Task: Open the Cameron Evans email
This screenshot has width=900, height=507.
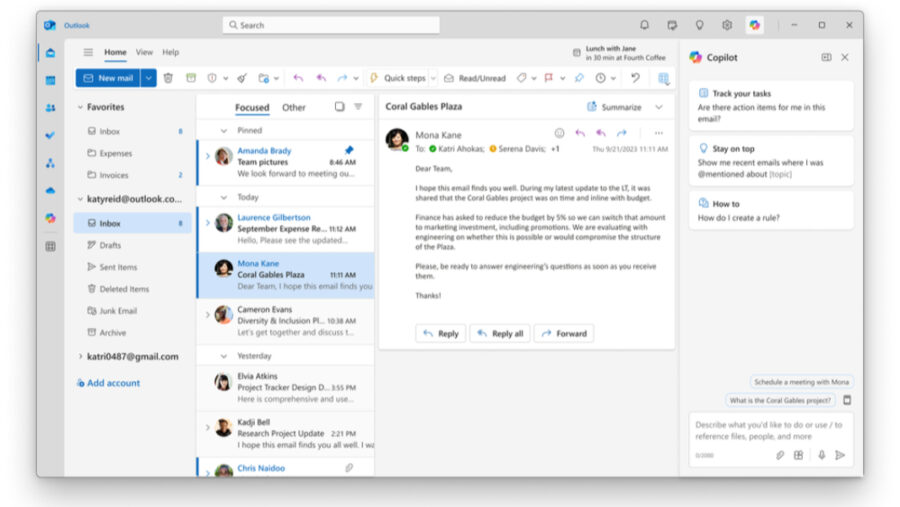Action: point(286,321)
